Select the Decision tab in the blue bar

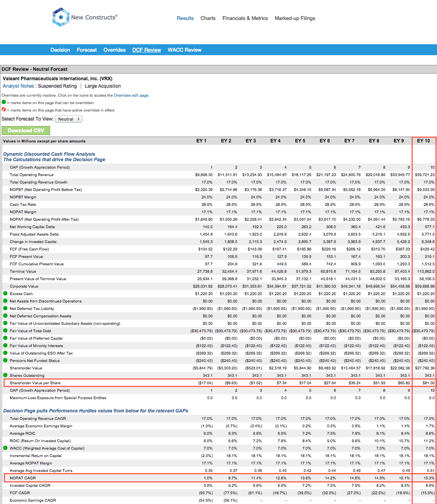click(x=60, y=50)
